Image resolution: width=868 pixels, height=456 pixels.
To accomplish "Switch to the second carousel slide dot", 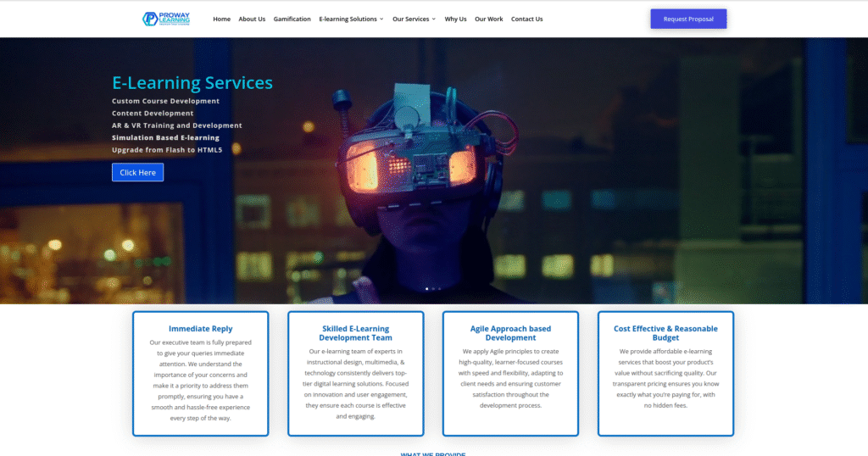I will [x=433, y=289].
